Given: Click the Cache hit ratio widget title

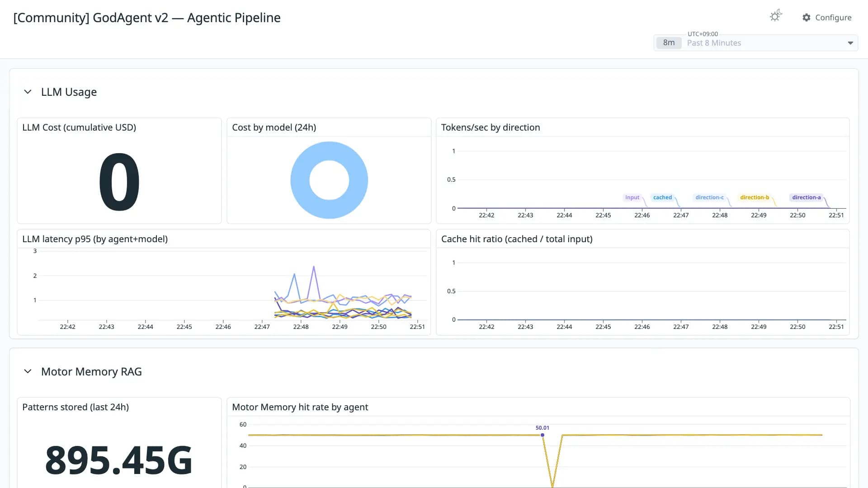Looking at the screenshot, I should pyautogui.click(x=517, y=239).
